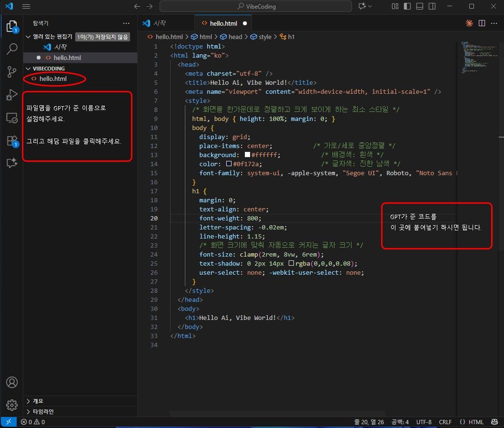The image size is (504, 428).
Task: Click the orange Claude extension icon above the editor
Action: (469, 23)
